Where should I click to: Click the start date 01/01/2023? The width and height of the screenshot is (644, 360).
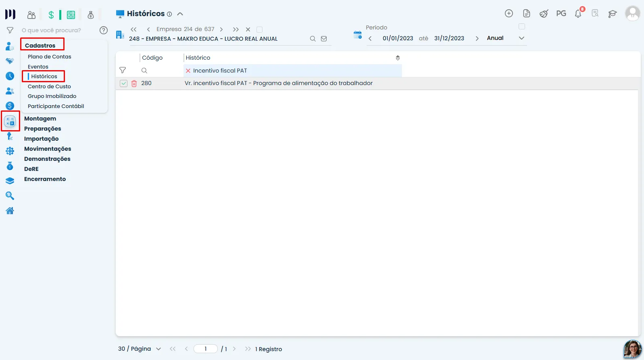(398, 38)
